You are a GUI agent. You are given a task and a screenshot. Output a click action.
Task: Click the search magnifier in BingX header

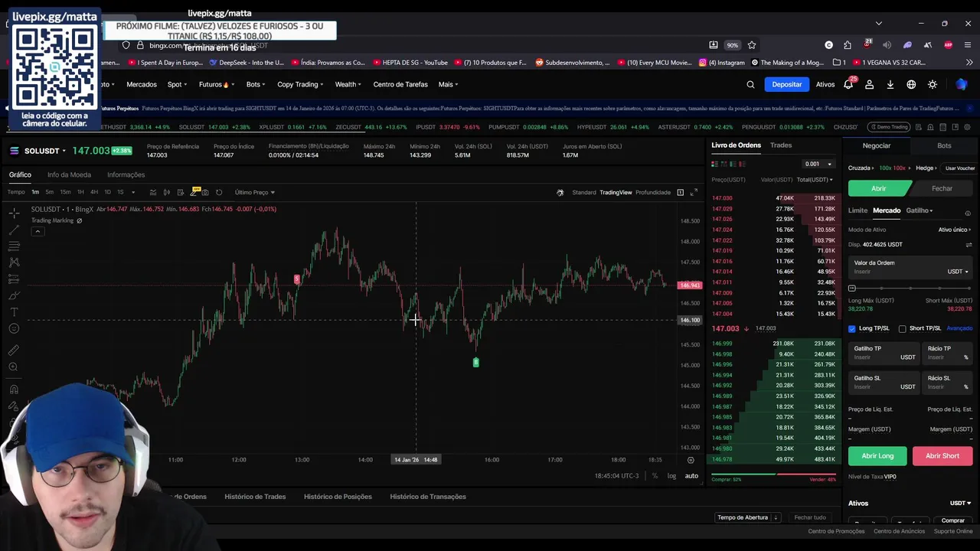tap(750, 84)
